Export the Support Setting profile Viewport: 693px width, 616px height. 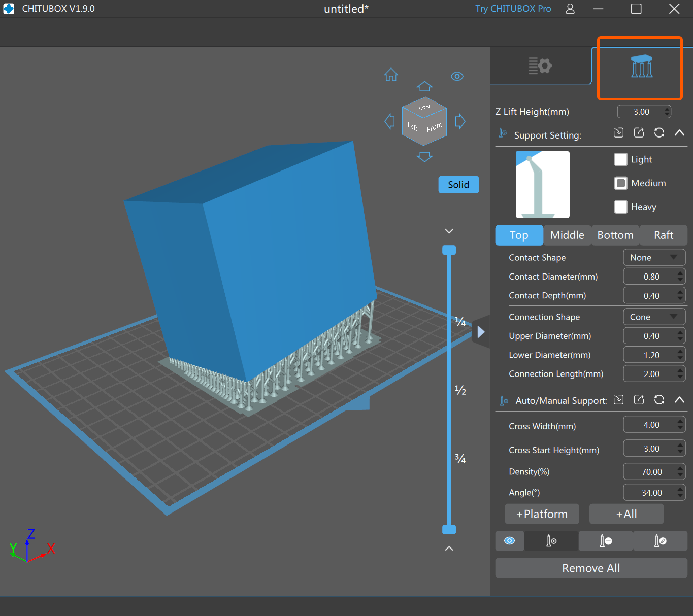click(x=639, y=132)
